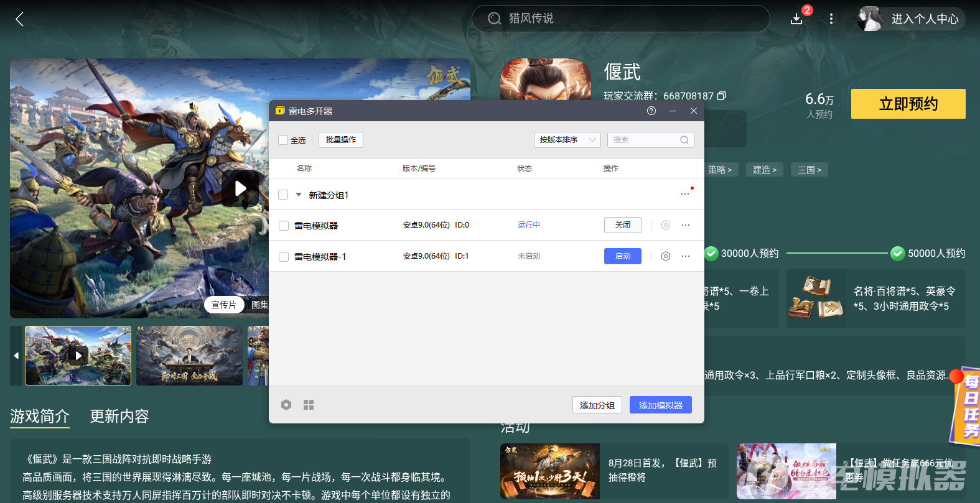Open the user avatar profile picture

[870, 19]
